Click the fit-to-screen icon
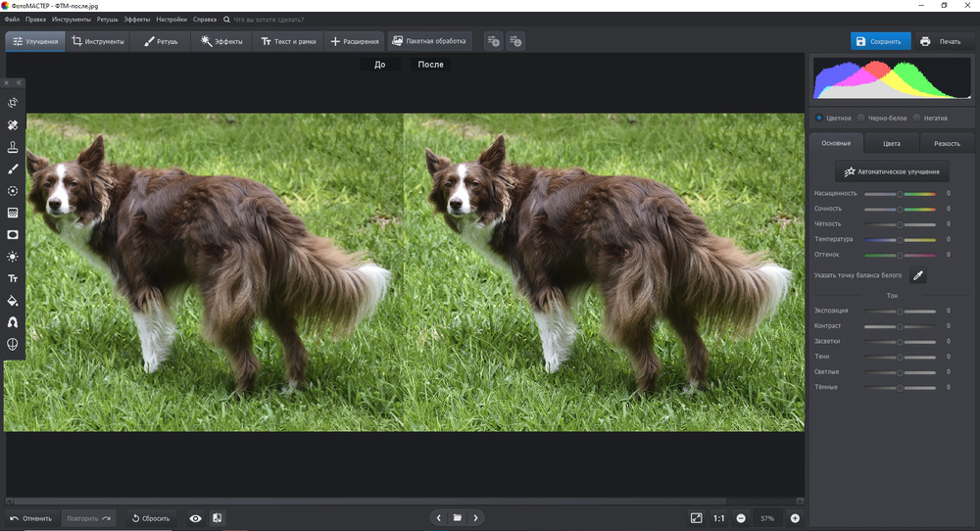 [696, 517]
